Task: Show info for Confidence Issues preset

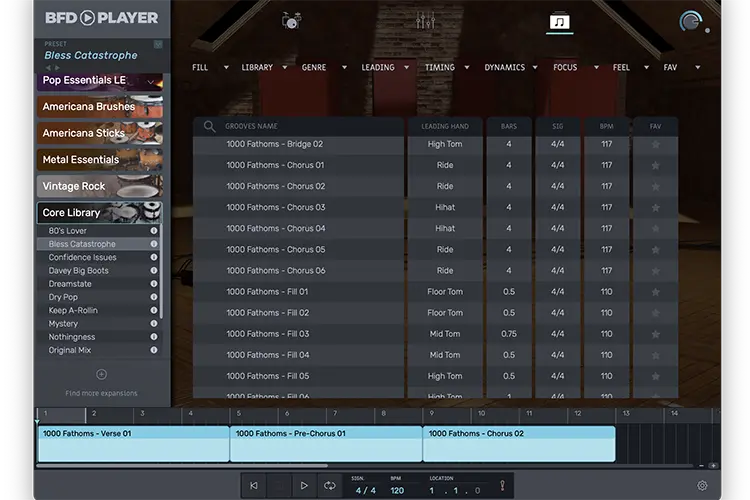Action: pos(154,257)
